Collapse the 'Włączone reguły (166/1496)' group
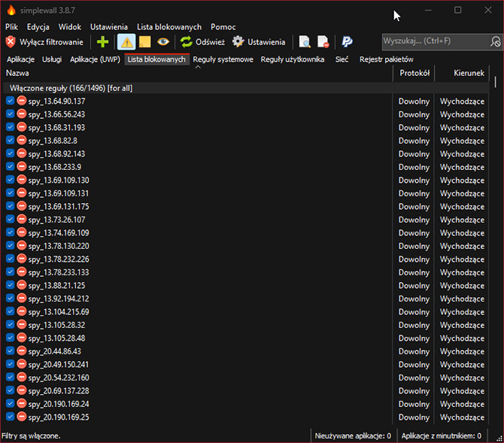504x443 pixels. [246, 88]
